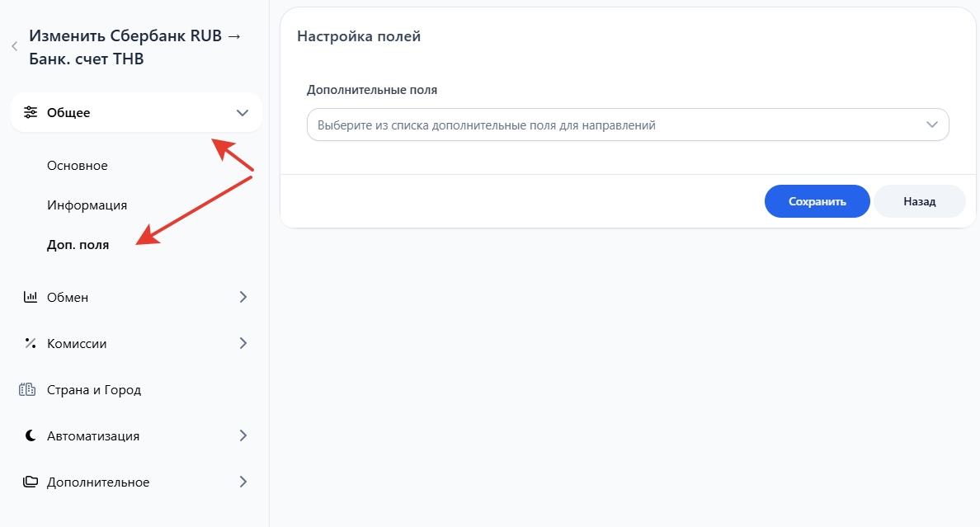The width and height of the screenshot is (980, 527).
Task: Click the moon icon for Автоматизация
Action: (31, 435)
